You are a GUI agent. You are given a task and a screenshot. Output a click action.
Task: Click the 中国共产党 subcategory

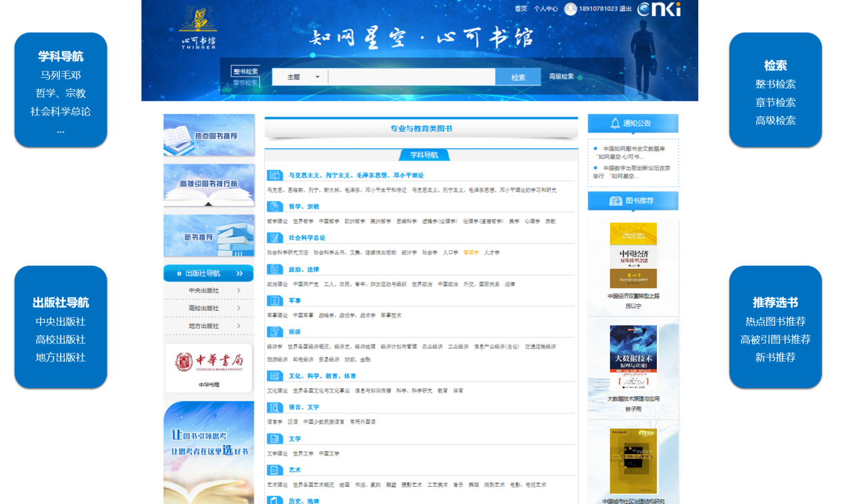coord(306,284)
